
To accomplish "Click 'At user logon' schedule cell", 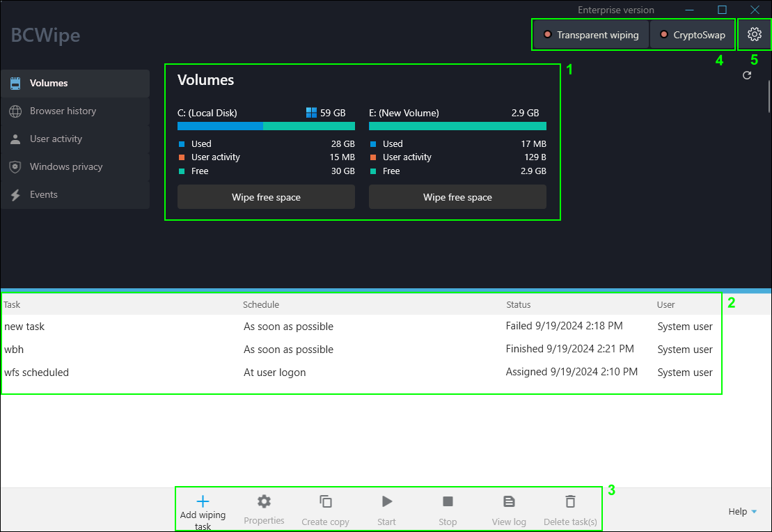I will tap(275, 373).
